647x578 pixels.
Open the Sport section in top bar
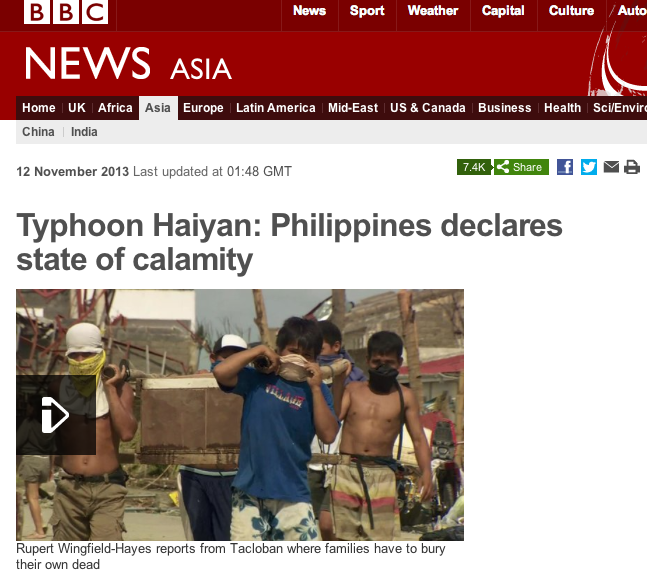point(367,11)
